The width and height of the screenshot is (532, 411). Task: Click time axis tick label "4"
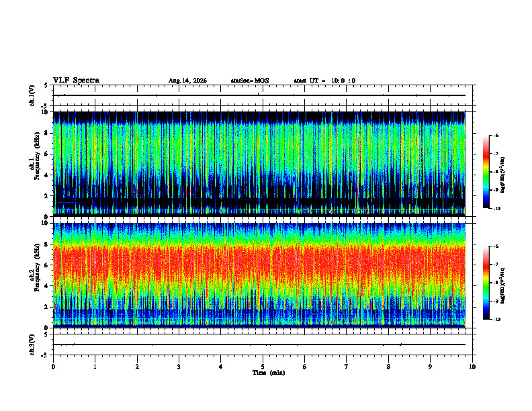pyautogui.click(x=221, y=367)
